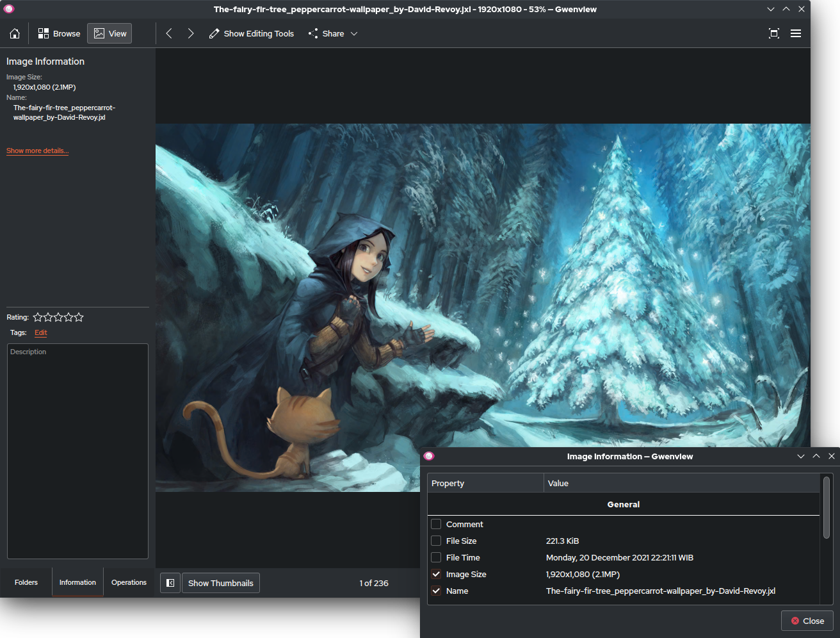This screenshot has height=638, width=840.
Task: Switch to View mode
Action: tap(110, 33)
